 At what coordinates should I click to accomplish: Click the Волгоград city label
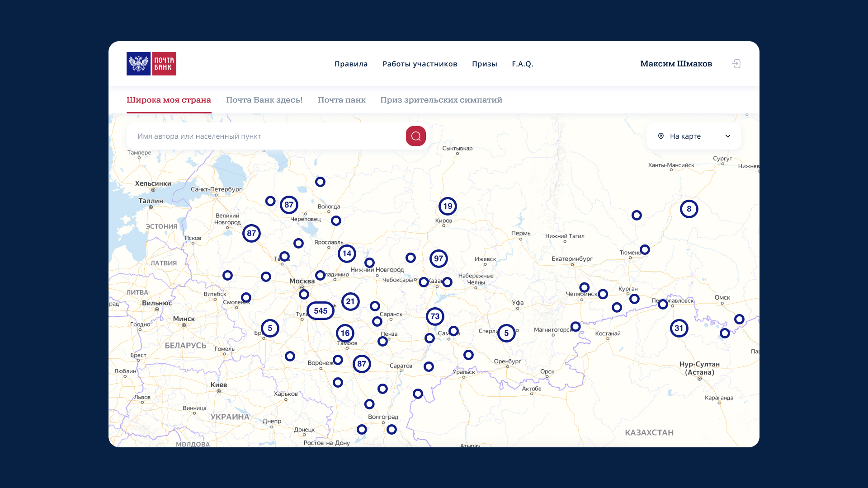click(383, 417)
